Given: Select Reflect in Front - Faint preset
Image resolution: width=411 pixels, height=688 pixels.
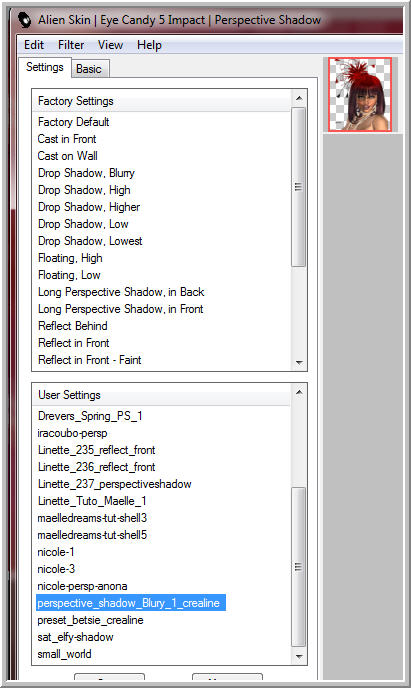Looking at the screenshot, I should [x=89, y=360].
